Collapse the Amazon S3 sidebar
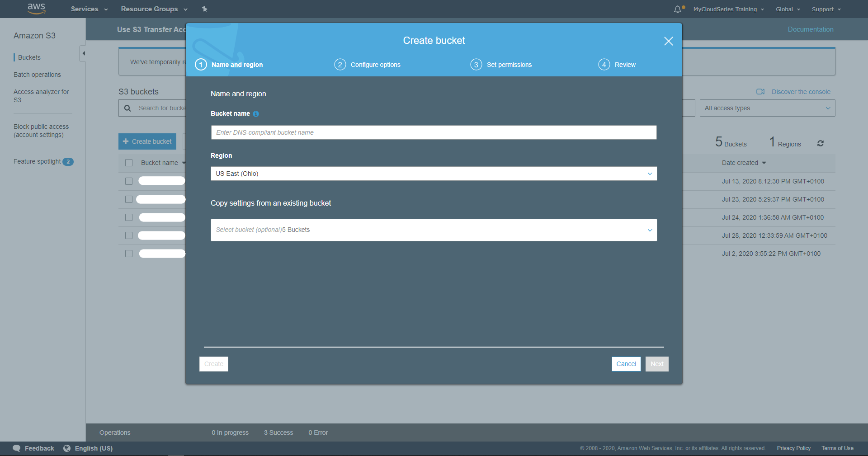Screen dimensions: 868x456 pos(84,53)
